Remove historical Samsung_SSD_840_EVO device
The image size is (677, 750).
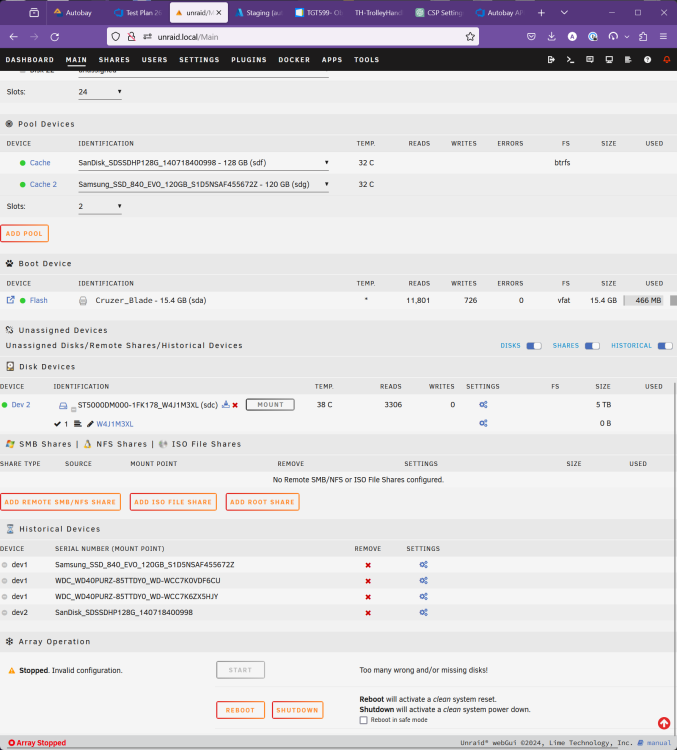click(x=368, y=565)
